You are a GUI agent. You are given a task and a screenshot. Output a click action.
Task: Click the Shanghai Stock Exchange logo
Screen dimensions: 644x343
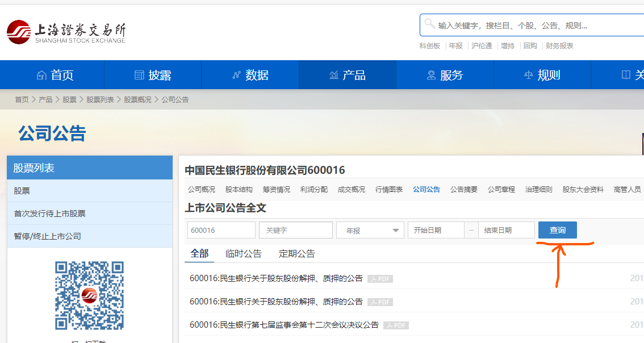[x=66, y=32]
